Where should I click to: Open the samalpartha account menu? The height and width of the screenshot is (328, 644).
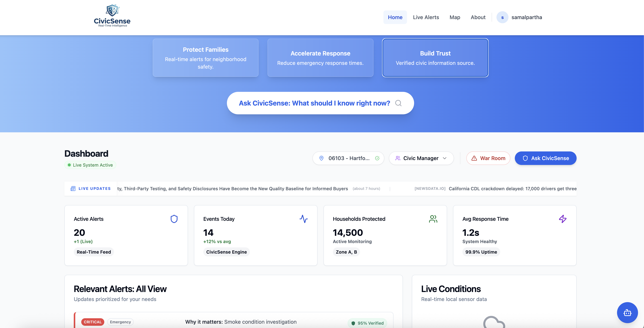(526, 17)
